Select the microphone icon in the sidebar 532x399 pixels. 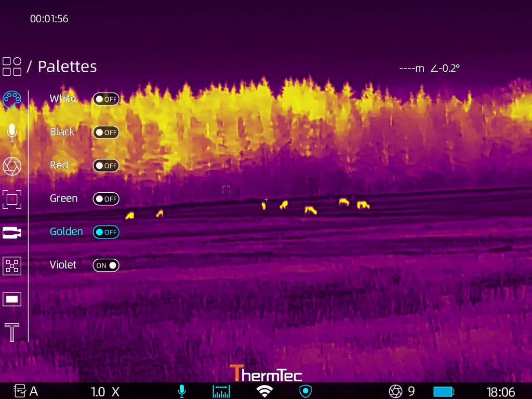point(12,133)
